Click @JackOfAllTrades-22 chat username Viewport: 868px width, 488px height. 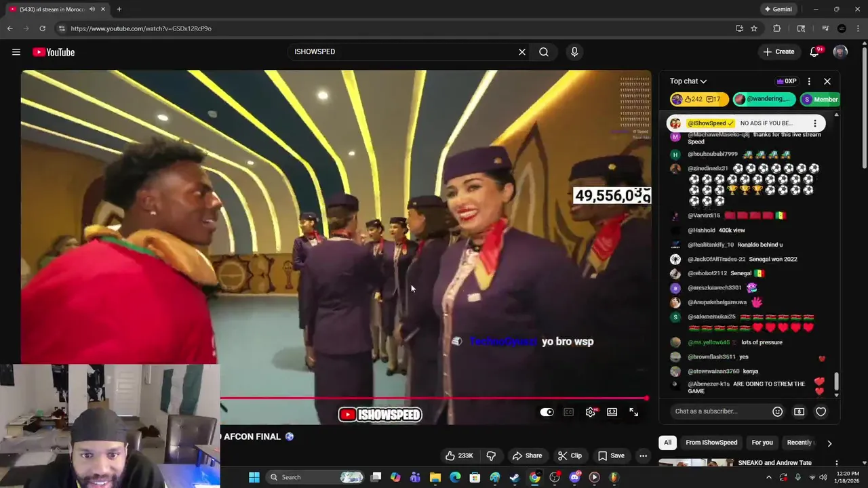[x=717, y=260]
